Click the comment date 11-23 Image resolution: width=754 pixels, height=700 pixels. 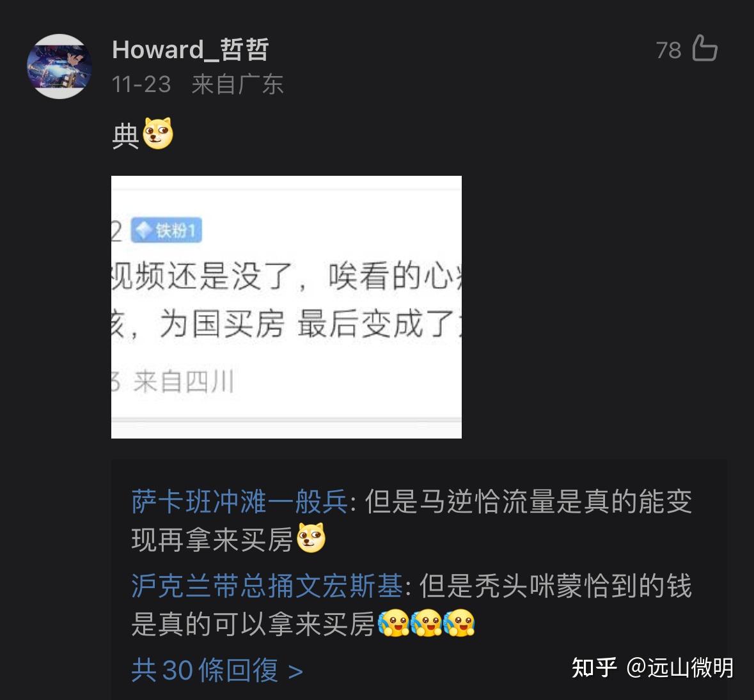(x=141, y=84)
